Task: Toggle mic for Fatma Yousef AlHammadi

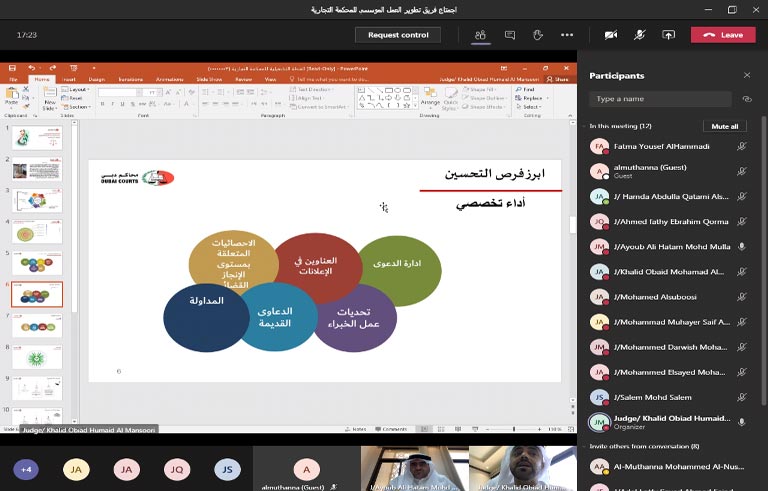Action: 741,146
